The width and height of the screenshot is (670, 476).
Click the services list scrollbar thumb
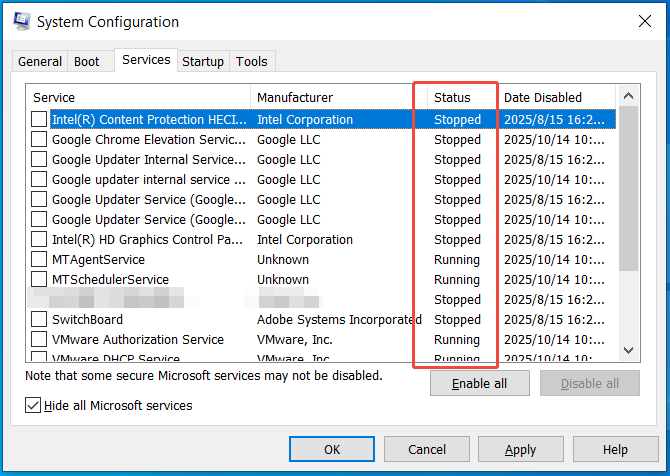coord(628,189)
